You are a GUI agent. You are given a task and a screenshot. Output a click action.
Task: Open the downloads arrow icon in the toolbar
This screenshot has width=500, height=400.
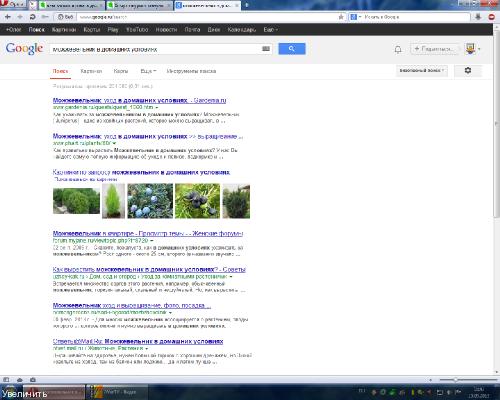[478, 17]
